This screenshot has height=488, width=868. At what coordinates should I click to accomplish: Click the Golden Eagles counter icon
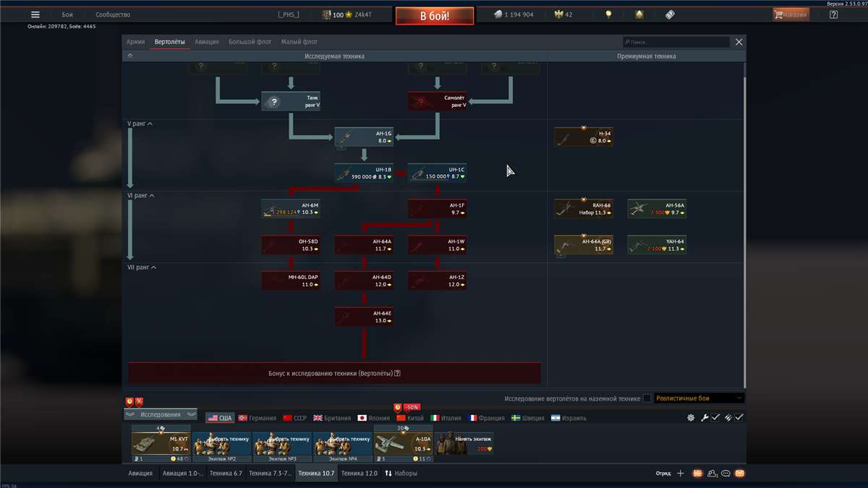pos(558,13)
